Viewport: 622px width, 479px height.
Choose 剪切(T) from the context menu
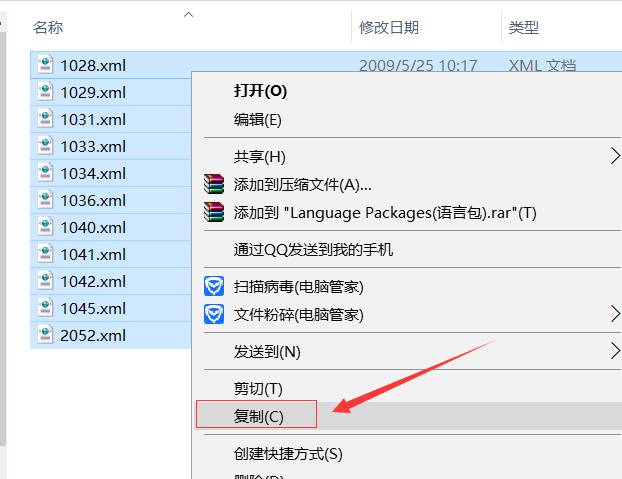[258, 388]
